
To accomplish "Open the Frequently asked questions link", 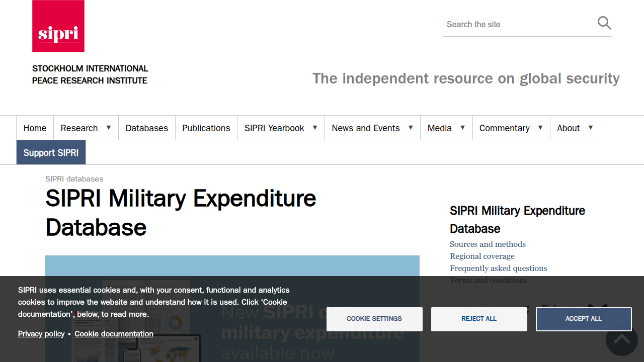I will (498, 268).
